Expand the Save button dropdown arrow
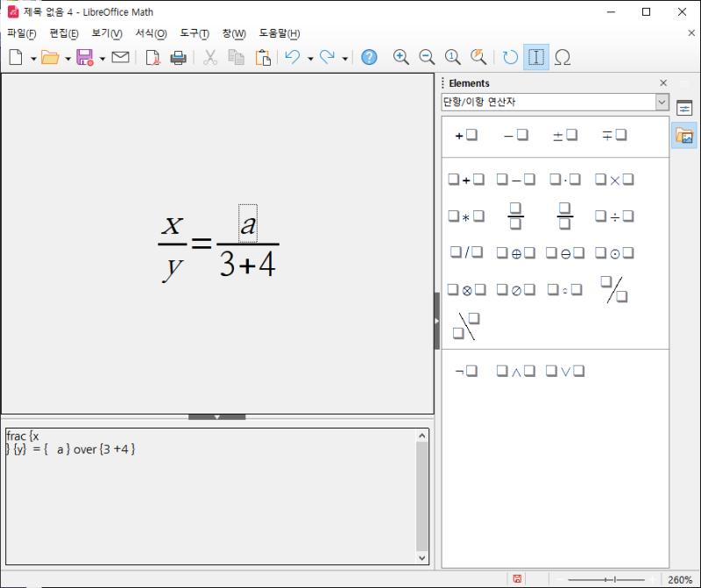701x588 pixels. 102,58
